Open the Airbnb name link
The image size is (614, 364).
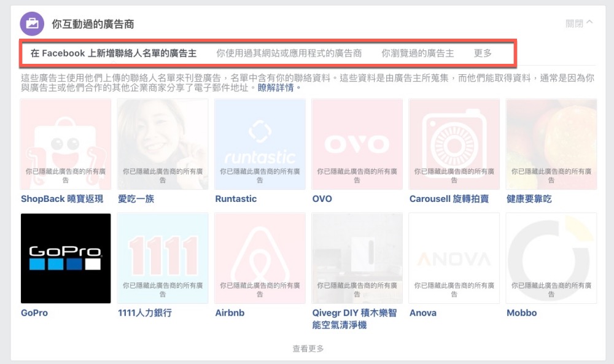[x=230, y=313]
